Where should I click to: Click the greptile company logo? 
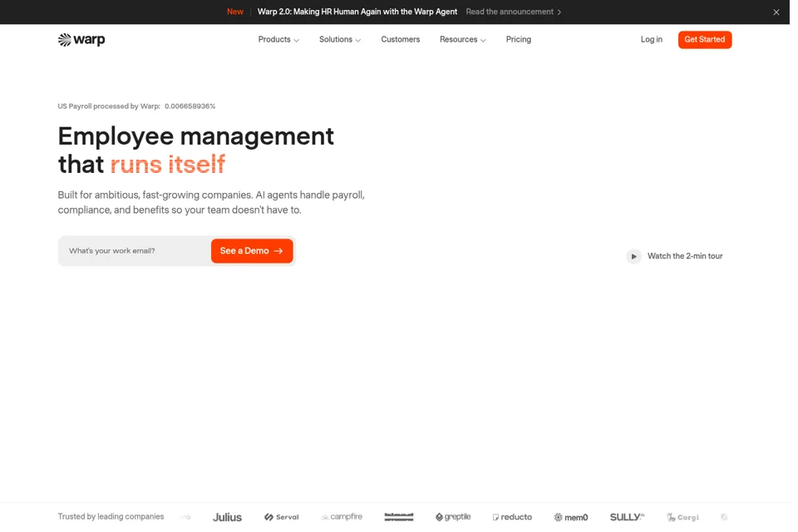(453, 517)
